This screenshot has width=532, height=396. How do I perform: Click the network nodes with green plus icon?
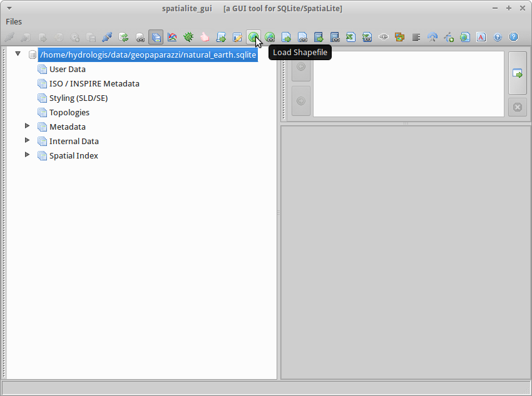(449, 37)
